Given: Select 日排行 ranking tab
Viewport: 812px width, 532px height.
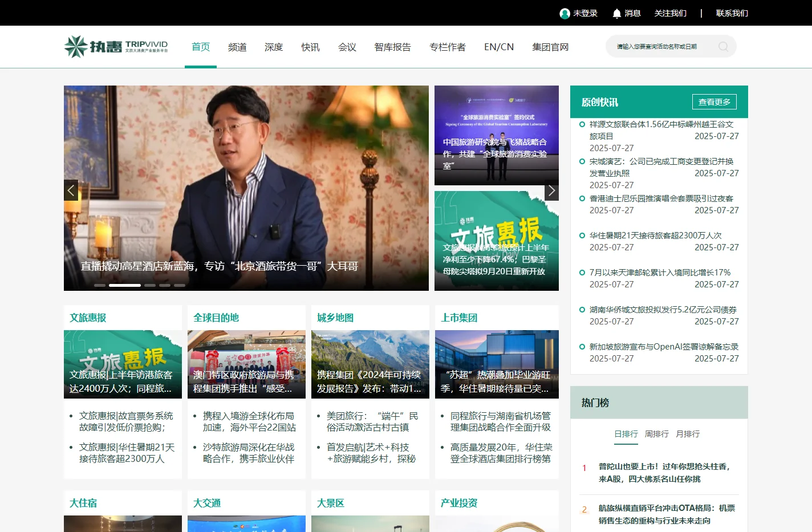Looking at the screenshot, I should [626, 434].
